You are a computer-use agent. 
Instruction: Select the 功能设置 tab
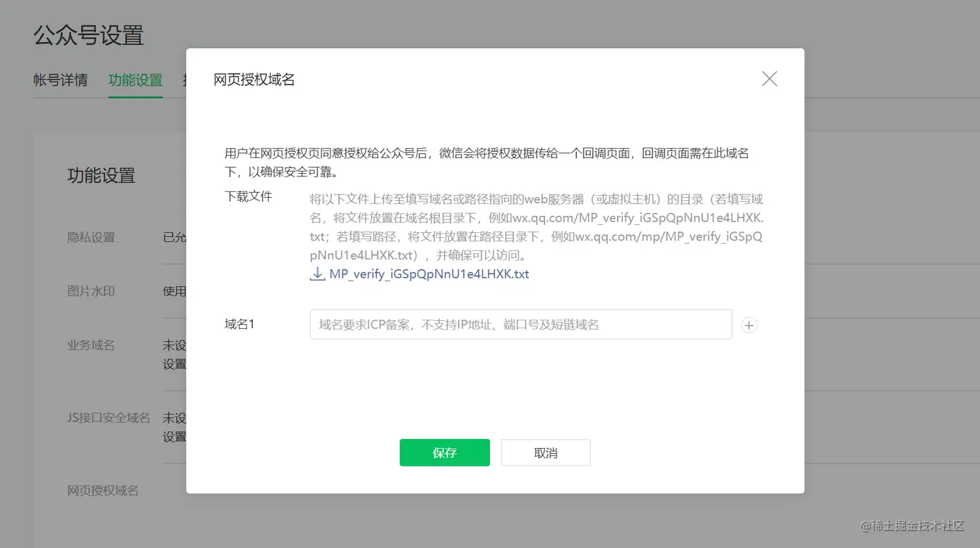135,80
